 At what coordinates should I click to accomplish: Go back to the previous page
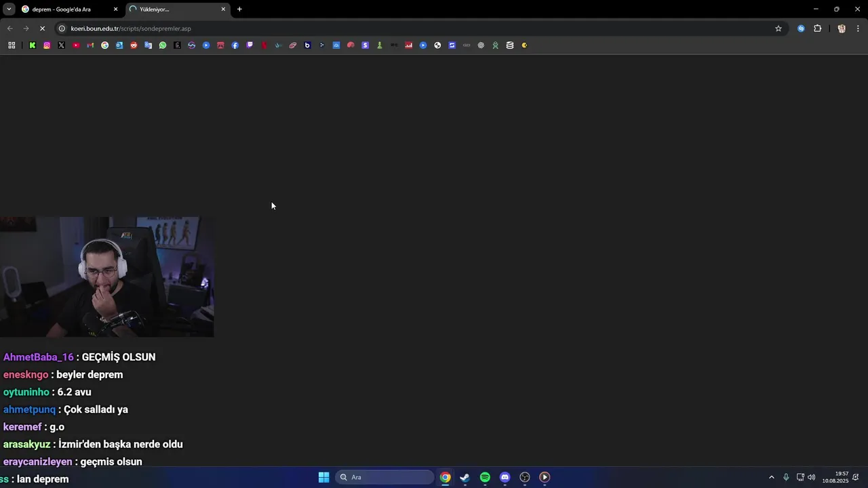[9, 28]
